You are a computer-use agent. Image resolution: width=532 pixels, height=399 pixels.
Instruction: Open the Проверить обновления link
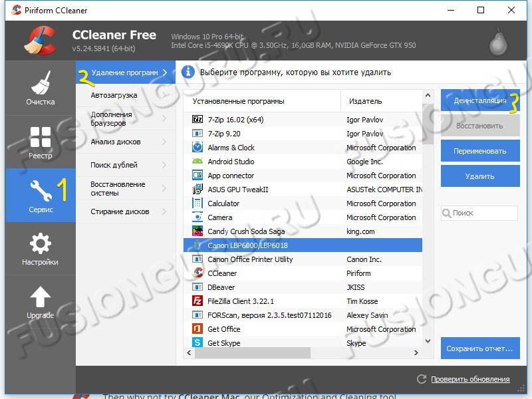(470, 379)
